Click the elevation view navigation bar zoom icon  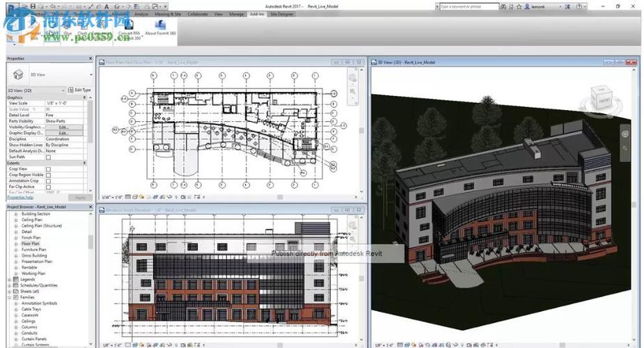353,239
